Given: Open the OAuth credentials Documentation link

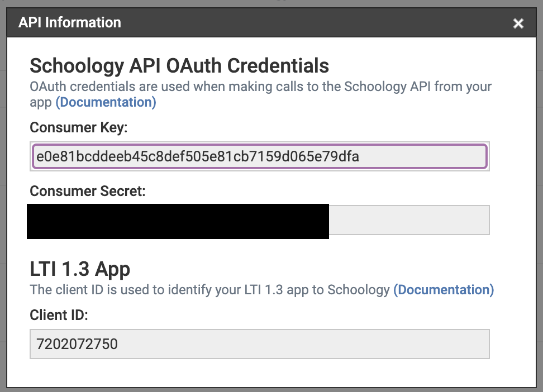Looking at the screenshot, I should click(106, 102).
